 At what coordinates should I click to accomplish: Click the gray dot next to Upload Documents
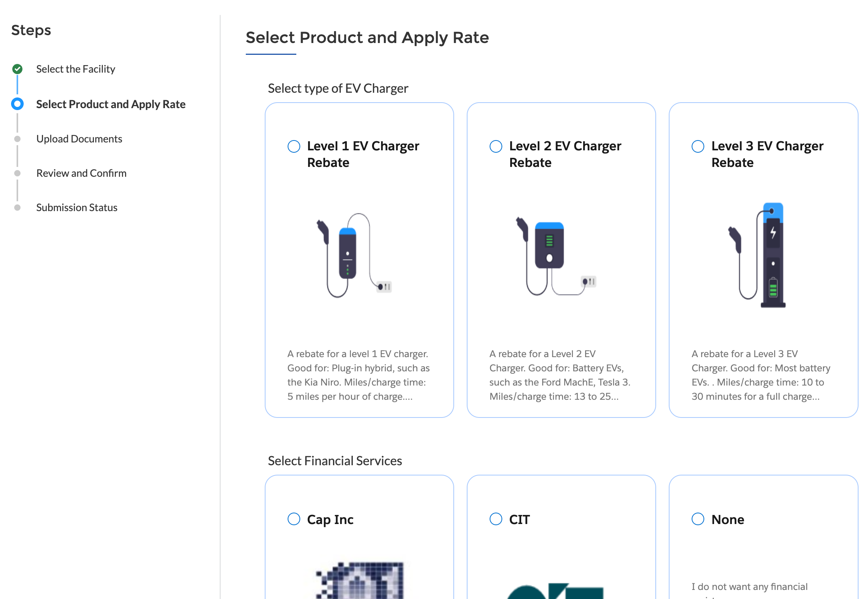[17, 139]
